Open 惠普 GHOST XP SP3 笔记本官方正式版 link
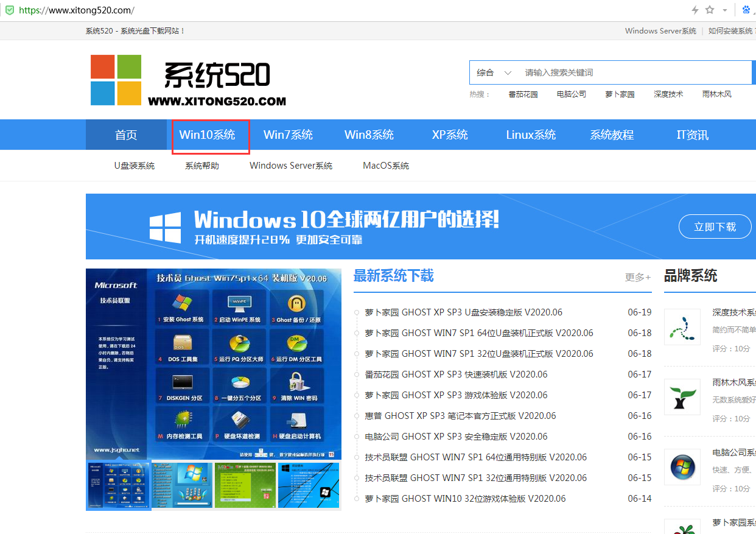 coord(460,416)
